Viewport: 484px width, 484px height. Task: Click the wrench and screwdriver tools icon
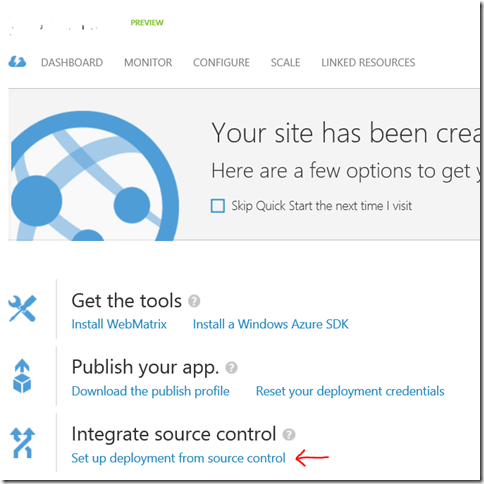pyautogui.click(x=22, y=309)
